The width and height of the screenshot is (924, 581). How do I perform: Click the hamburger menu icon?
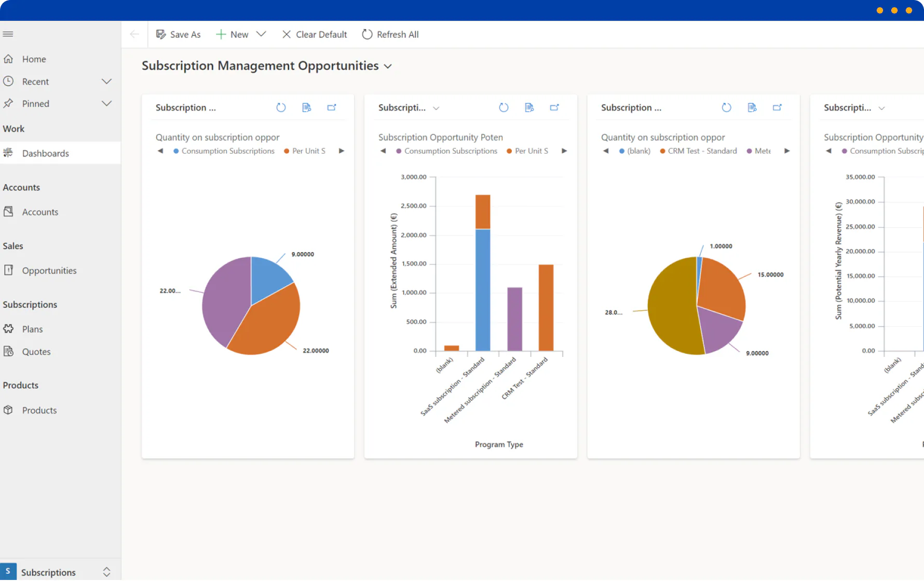pyautogui.click(x=8, y=34)
